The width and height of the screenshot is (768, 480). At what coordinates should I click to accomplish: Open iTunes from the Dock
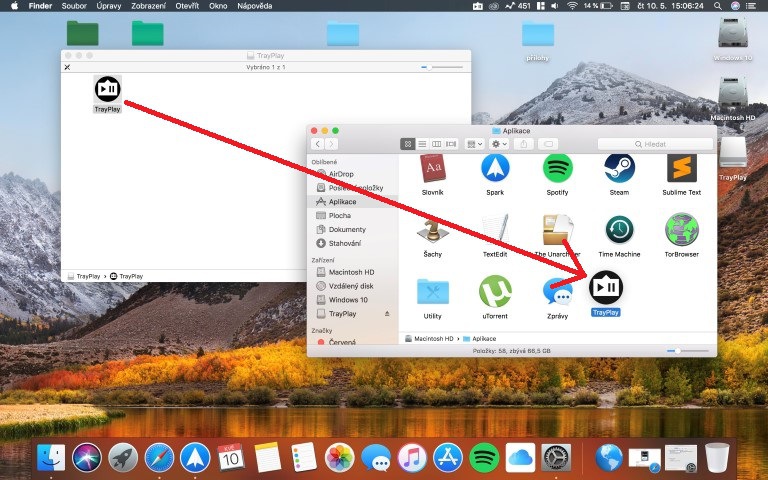tap(411, 458)
